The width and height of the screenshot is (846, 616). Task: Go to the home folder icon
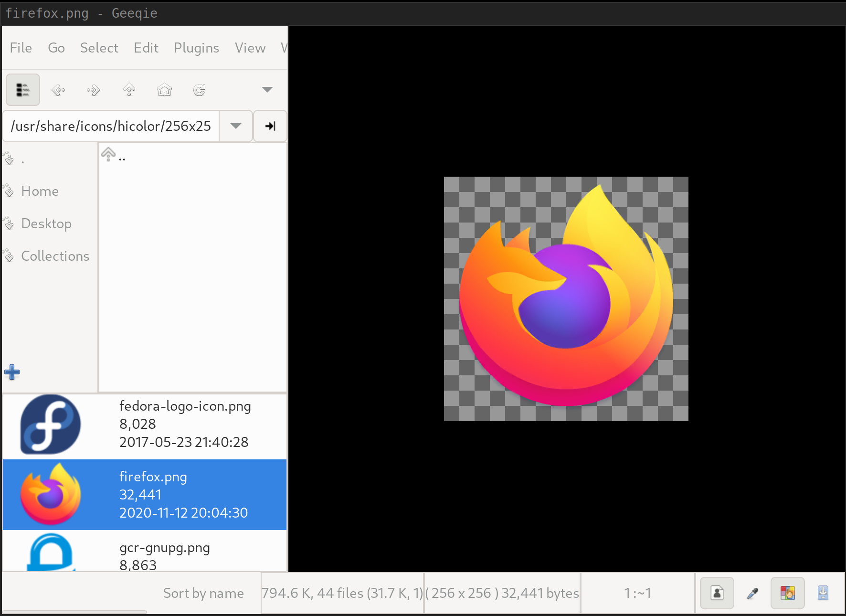(164, 90)
